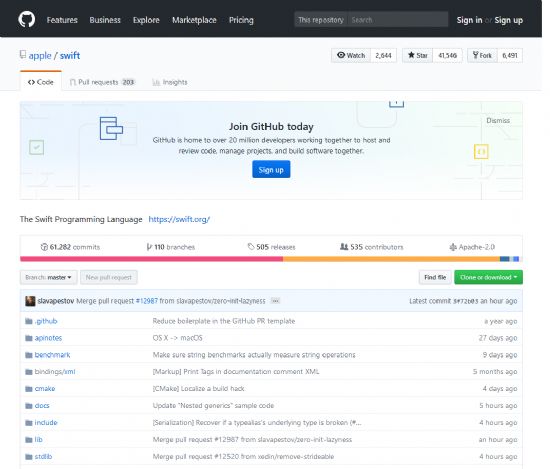Screen dimensions: 550x469
Task: Click the fork icon in Fork button
Action: 475,55
